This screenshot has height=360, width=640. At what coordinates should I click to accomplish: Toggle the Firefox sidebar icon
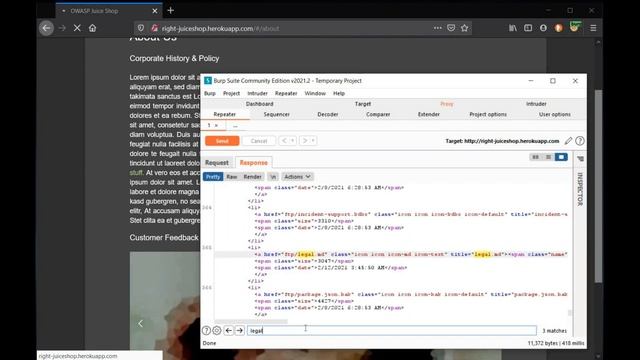pos(528,28)
